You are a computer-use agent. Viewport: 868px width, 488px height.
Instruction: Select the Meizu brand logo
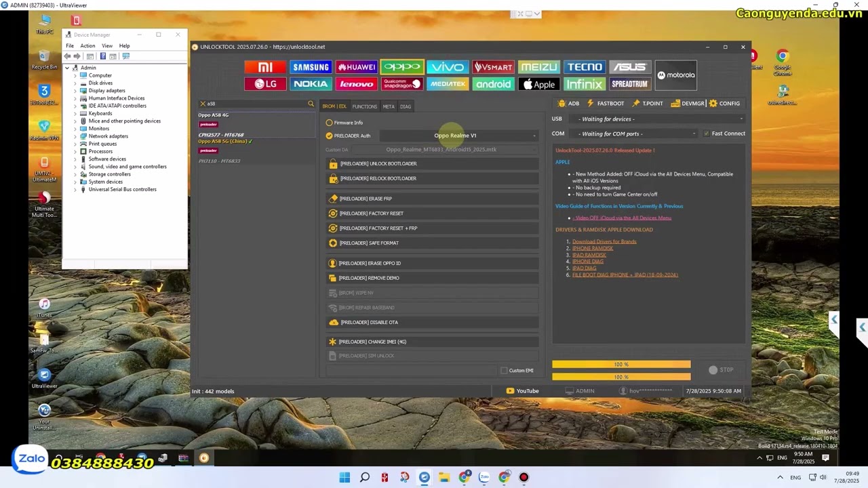(539, 67)
